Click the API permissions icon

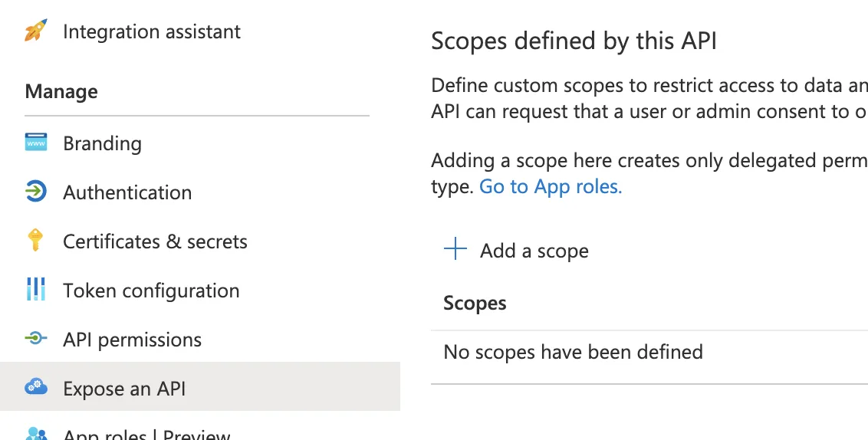[x=36, y=340]
